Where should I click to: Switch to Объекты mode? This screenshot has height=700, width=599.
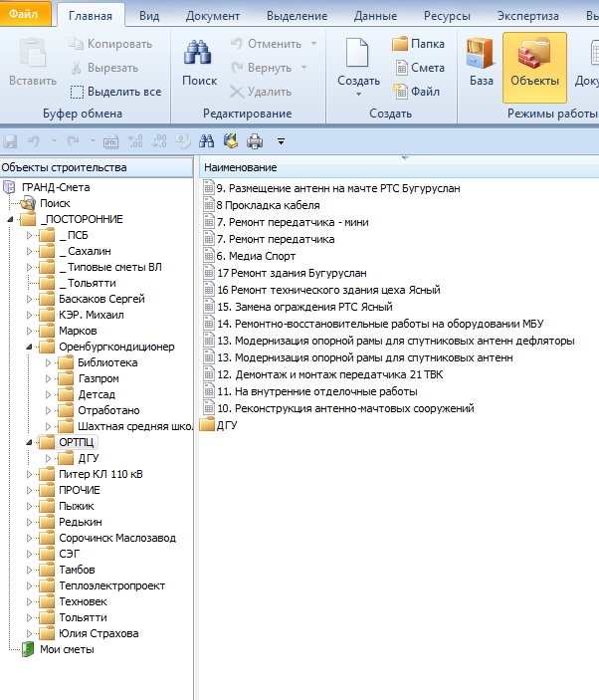(x=534, y=68)
